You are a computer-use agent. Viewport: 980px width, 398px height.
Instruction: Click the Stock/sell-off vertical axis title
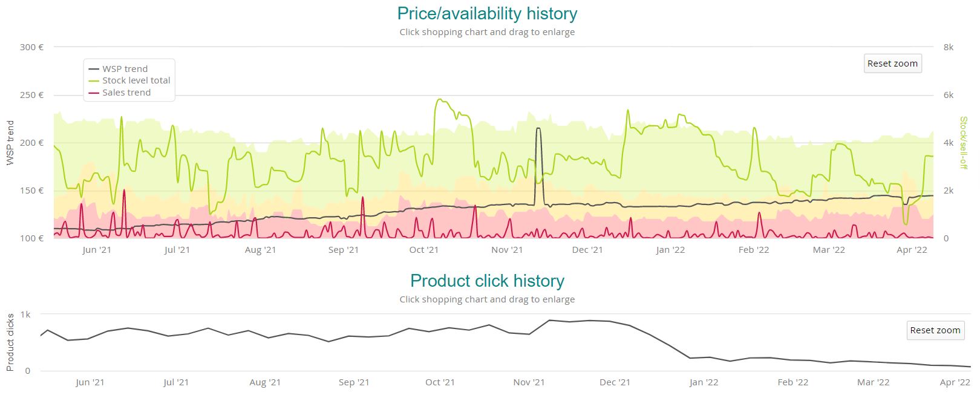(x=964, y=143)
